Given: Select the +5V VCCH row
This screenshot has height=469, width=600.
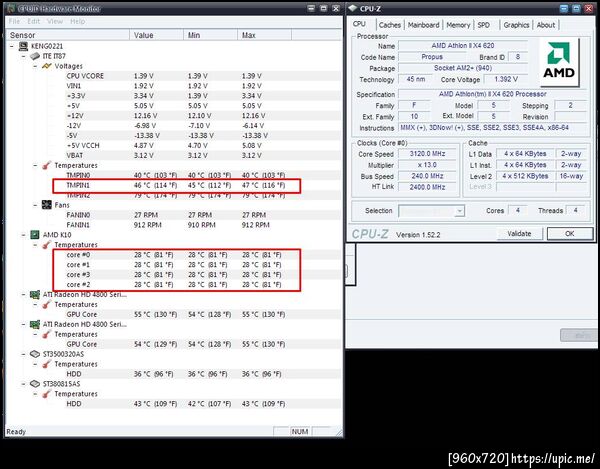Looking at the screenshot, I should [x=203, y=145].
